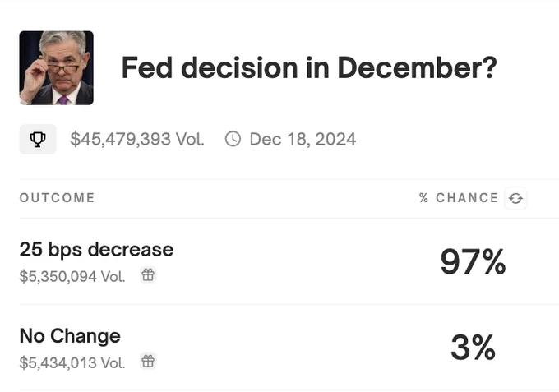Select the 25 bps decrease outcome
Viewport: 559px width, 392px height.
97,250
